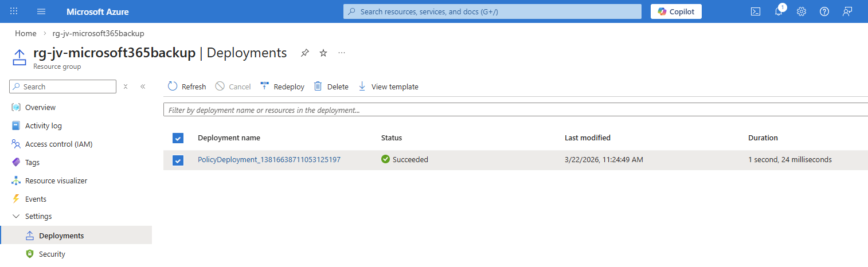Open the Activity log menu item
Image resolution: width=868 pixels, height=267 pixels.
click(x=43, y=126)
